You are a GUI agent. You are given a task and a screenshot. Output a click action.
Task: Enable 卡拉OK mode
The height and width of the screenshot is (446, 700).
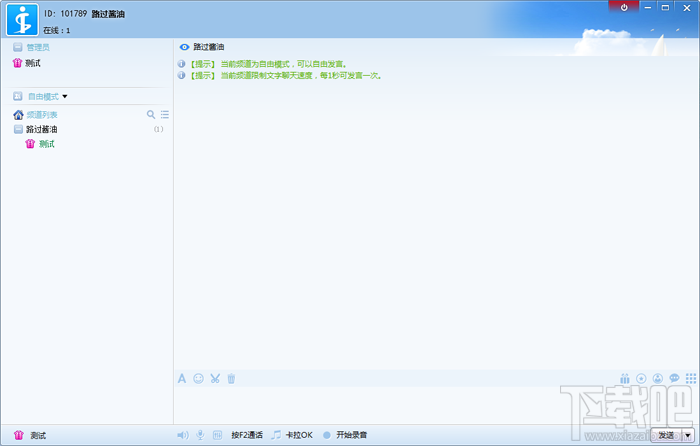[x=299, y=435]
